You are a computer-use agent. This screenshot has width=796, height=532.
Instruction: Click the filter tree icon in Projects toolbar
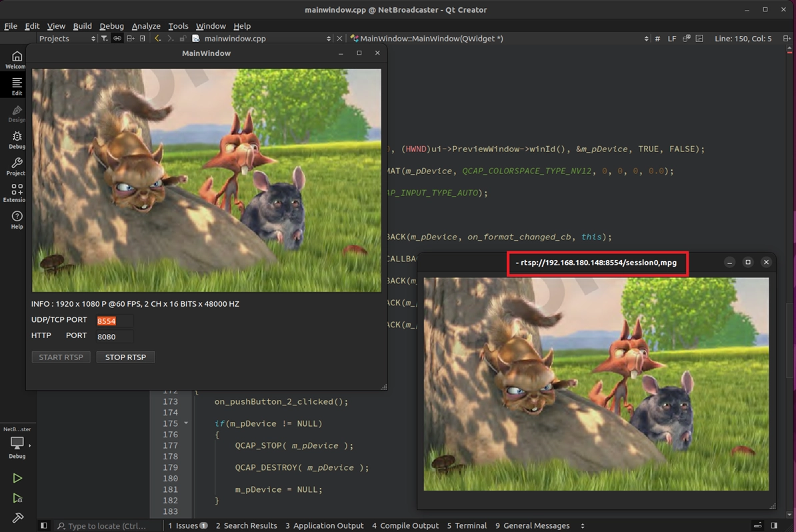point(104,39)
